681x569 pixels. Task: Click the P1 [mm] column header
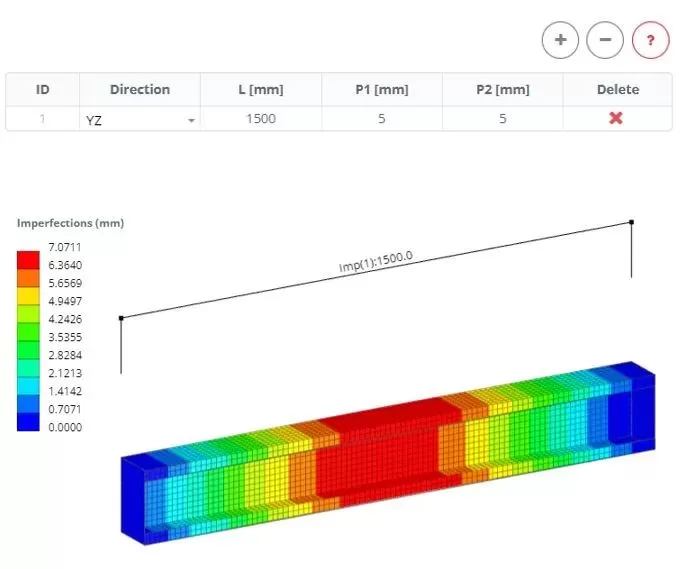(x=382, y=89)
